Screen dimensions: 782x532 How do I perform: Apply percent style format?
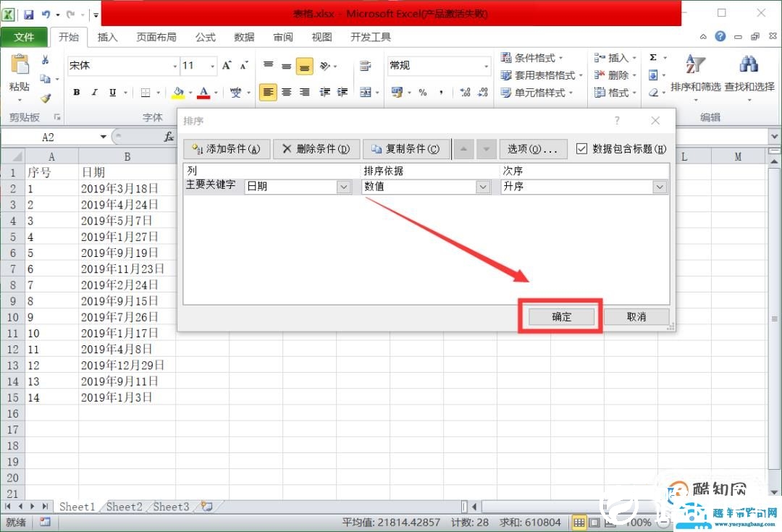[422, 92]
